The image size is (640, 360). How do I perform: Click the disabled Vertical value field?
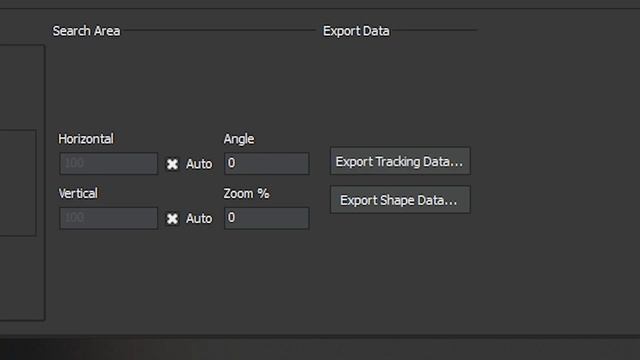coord(109,218)
